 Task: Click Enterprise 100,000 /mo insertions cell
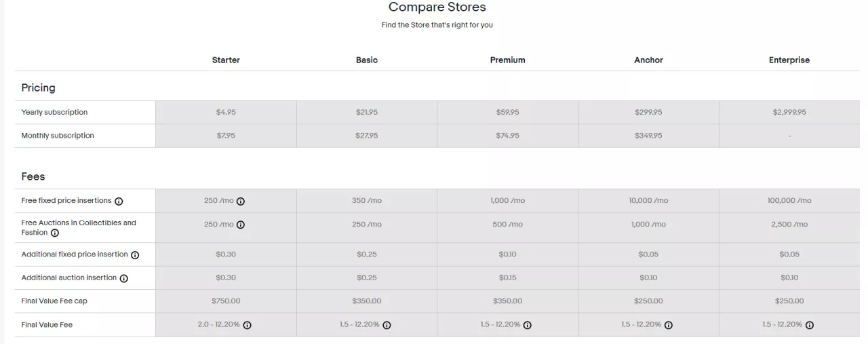pyautogui.click(x=789, y=201)
